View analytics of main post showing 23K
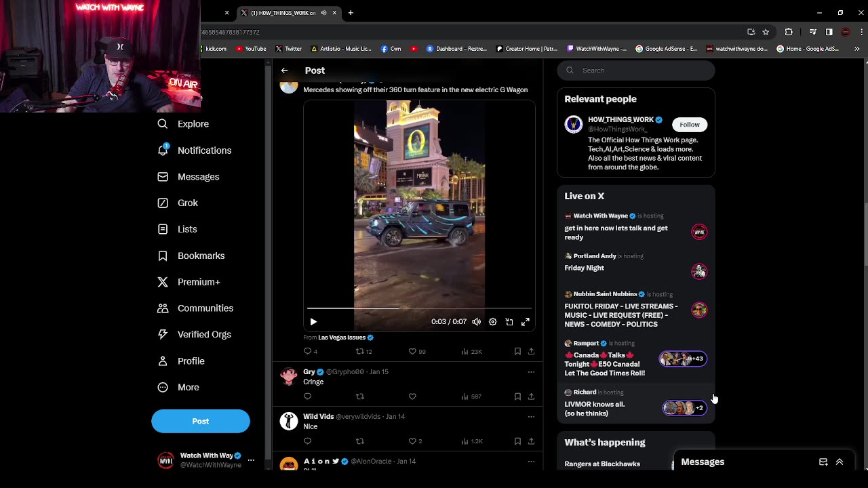868x488 pixels. [471, 351]
